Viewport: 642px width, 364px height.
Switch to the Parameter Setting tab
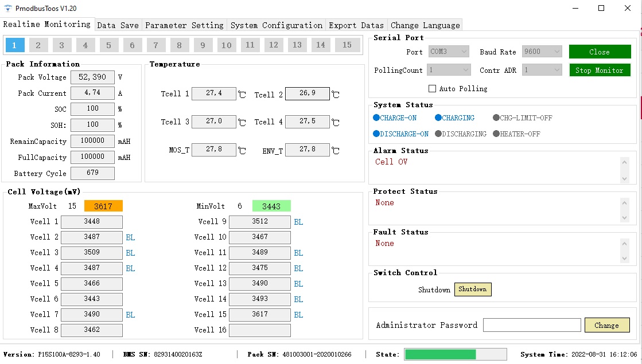184,25
